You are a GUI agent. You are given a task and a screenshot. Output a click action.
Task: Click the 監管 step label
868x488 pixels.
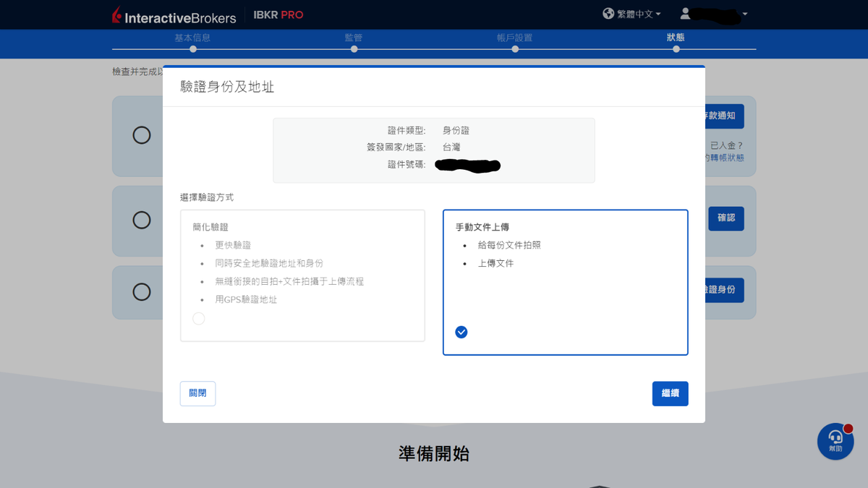pyautogui.click(x=353, y=36)
